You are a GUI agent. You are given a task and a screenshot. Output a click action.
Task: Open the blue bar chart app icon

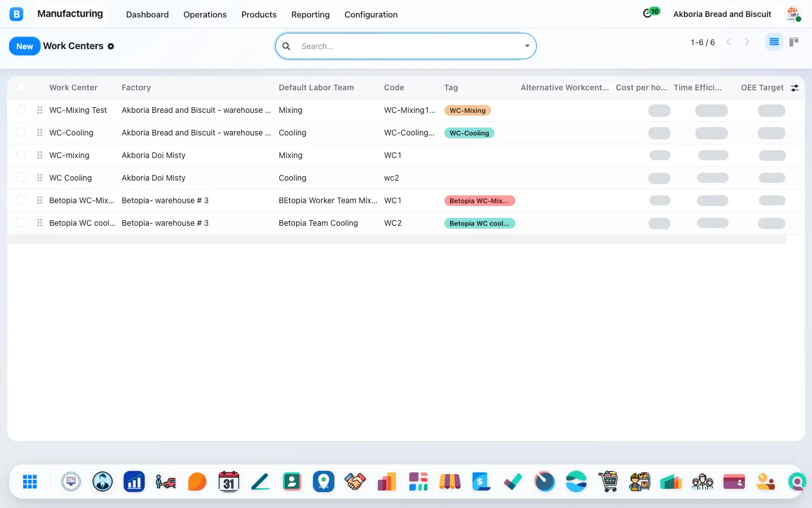pyautogui.click(x=134, y=481)
